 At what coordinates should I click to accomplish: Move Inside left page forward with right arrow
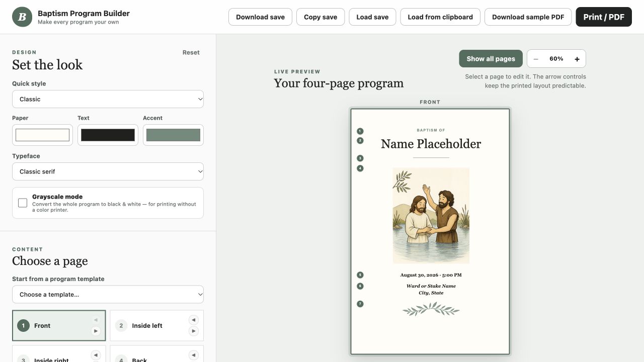pos(193,331)
